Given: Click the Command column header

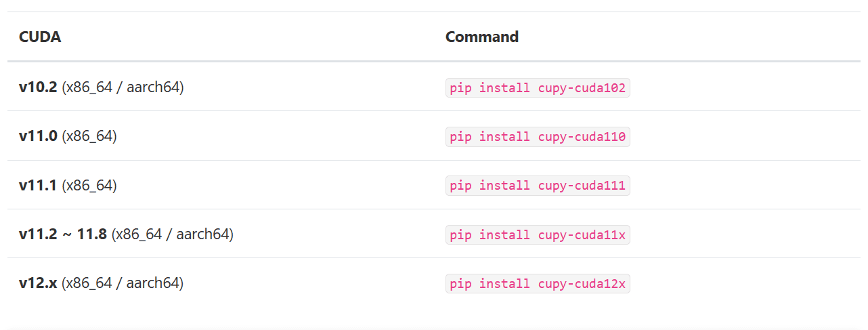Looking at the screenshot, I should [x=481, y=37].
